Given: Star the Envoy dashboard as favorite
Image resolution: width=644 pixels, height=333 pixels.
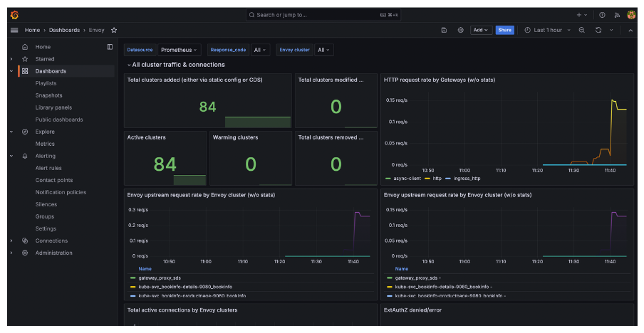Looking at the screenshot, I should tap(114, 30).
